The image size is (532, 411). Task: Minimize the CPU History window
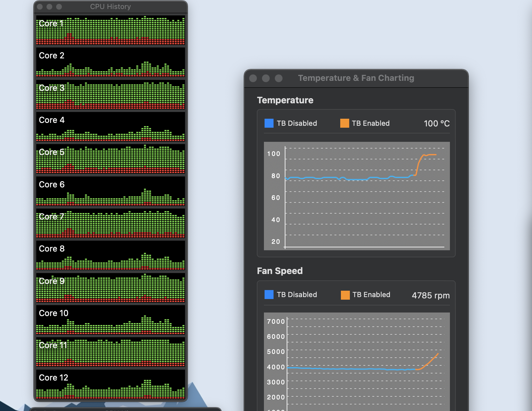[49, 7]
